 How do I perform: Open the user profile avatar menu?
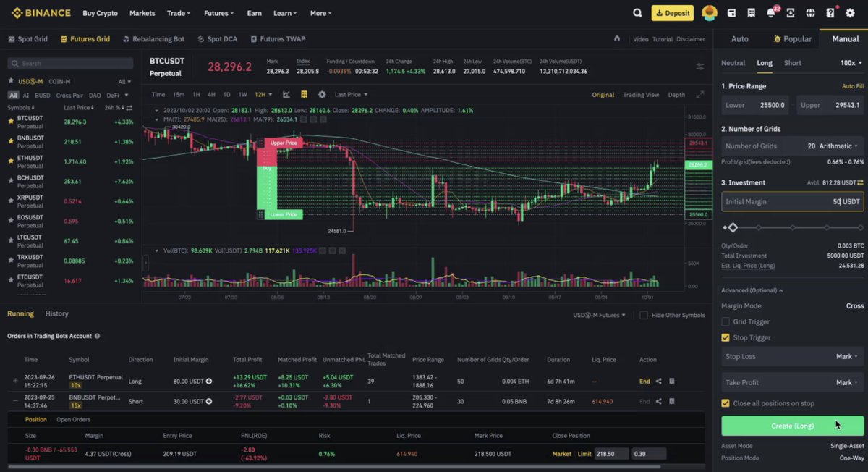point(710,13)
